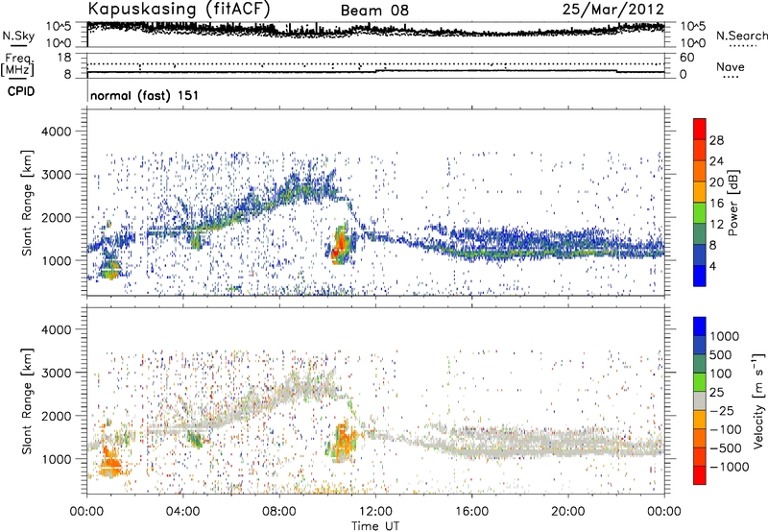Viewport: 768px width, 532px height.
Task: Click the 'Time UT' axis label
Action: [x=375, y=526]
